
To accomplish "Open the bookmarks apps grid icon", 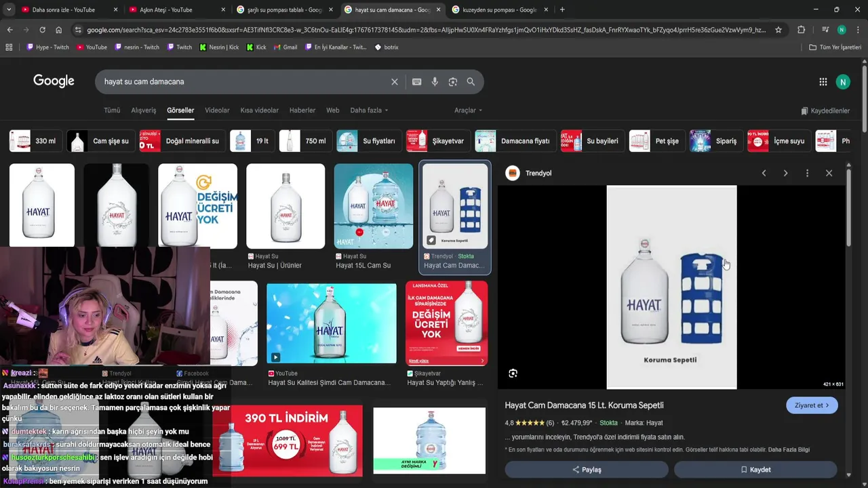I will [x=9, y=47].
